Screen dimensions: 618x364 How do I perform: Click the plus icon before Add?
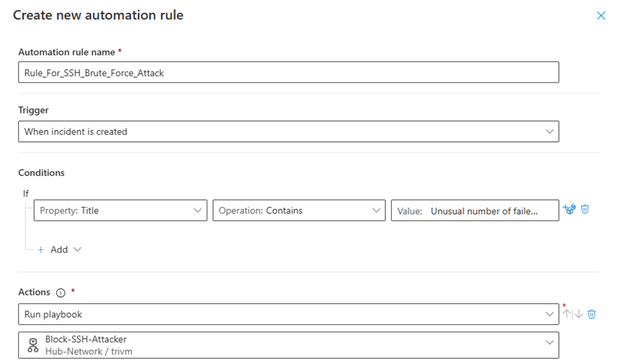[x=41, y=249]
